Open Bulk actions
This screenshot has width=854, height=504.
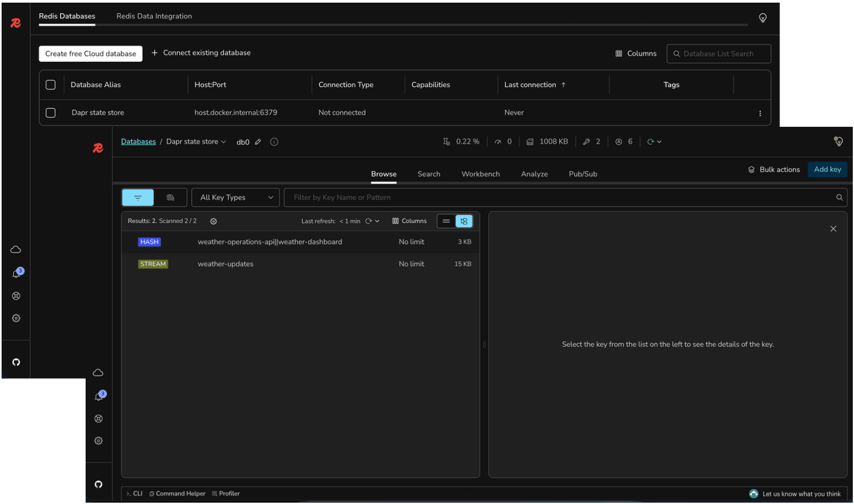[x=774, y=170]
